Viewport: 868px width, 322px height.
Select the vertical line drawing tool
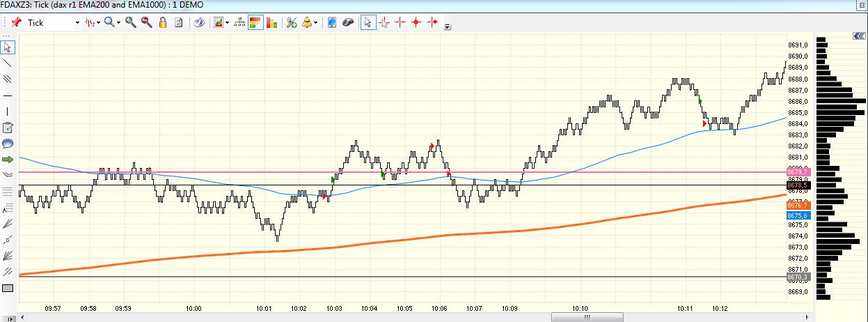(x=8, y=111)
